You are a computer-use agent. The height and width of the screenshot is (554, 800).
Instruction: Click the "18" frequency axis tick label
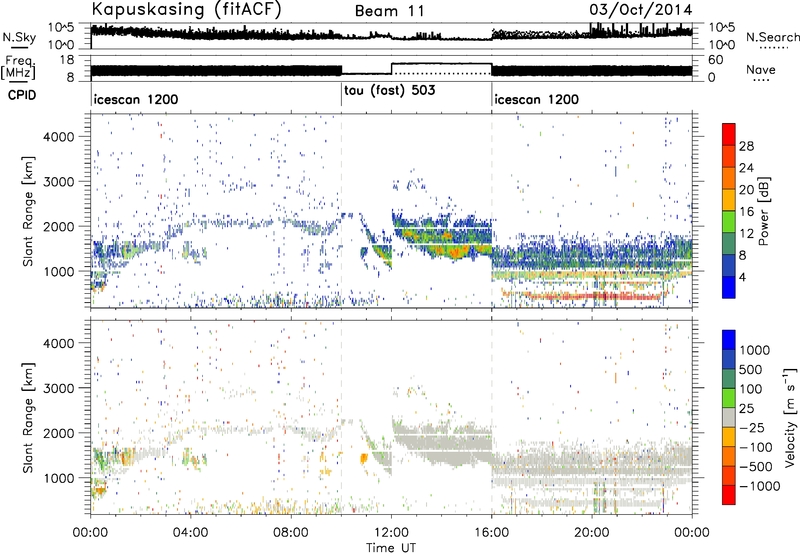click(66, 60)
